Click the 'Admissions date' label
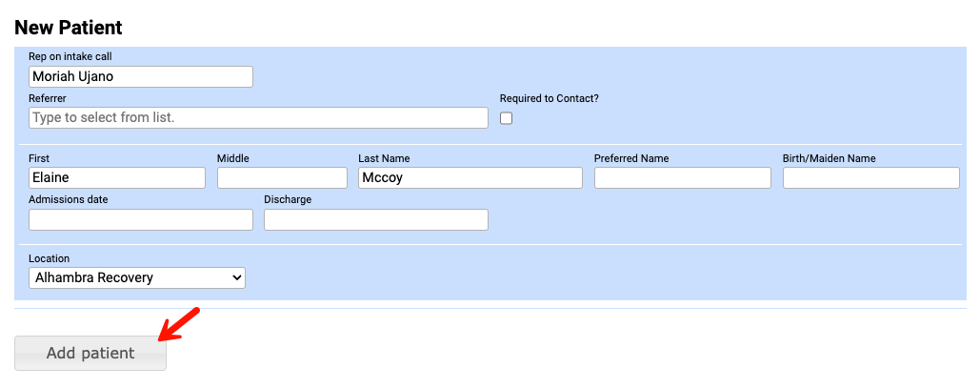The height and width of the screenshot is (388, 980). pos(68,199)
